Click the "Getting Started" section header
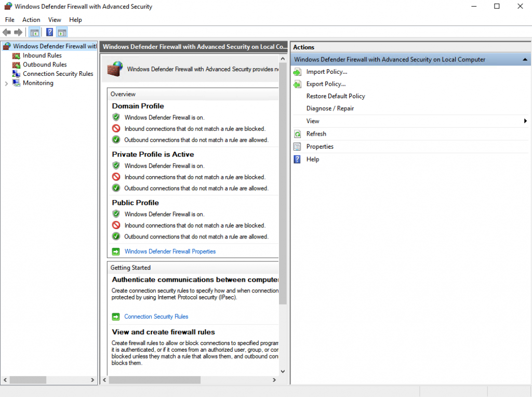Screen dimensions: 532x397 click(x=130, y=268)
